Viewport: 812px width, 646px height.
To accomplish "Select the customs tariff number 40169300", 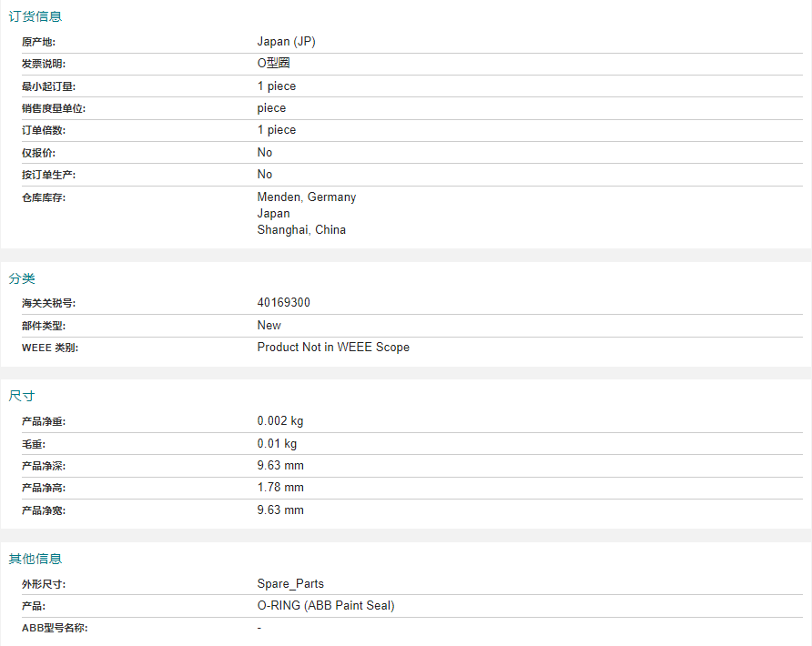I will pos(284,302).
